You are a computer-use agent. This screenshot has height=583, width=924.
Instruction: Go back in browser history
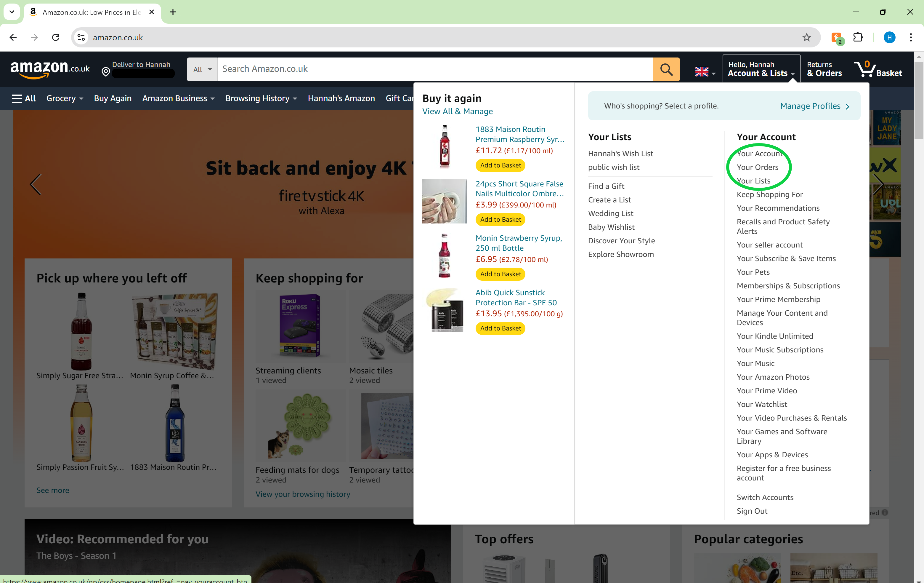coord(13,37)
